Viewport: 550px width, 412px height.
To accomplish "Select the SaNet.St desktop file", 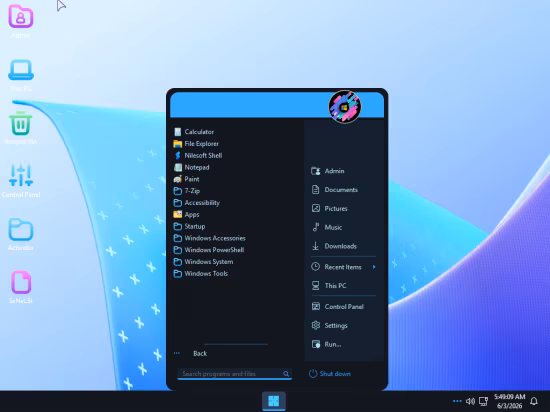I will click(21, 286).
